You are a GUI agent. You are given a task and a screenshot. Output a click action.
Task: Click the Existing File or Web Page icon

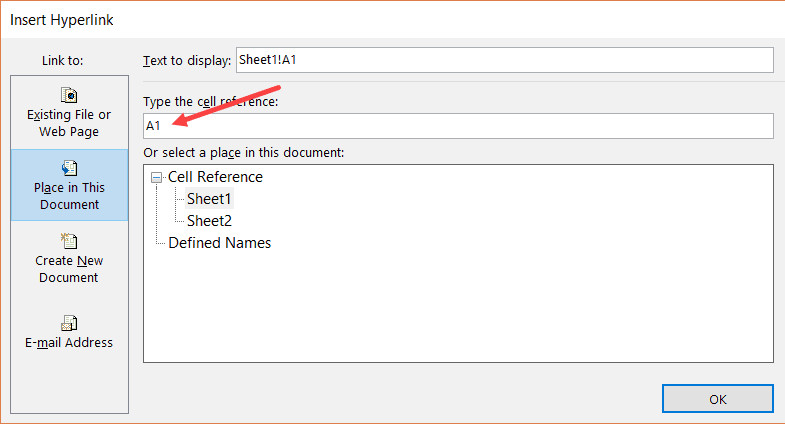(x=69, y=95)
